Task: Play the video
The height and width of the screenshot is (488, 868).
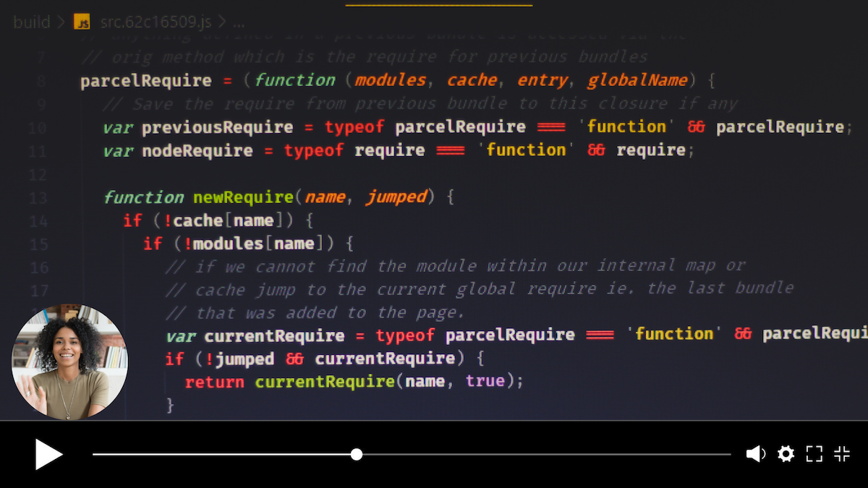Action: click(x=48, y=454)
